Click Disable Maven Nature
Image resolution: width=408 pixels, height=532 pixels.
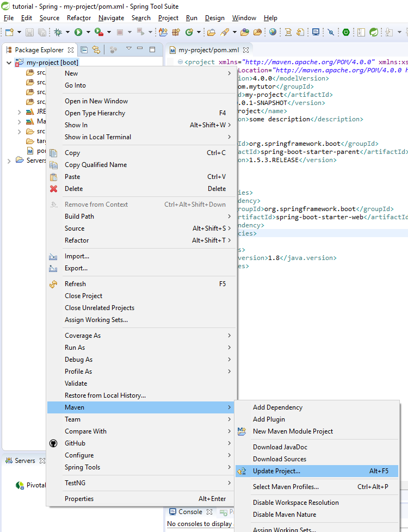point(317,515)
